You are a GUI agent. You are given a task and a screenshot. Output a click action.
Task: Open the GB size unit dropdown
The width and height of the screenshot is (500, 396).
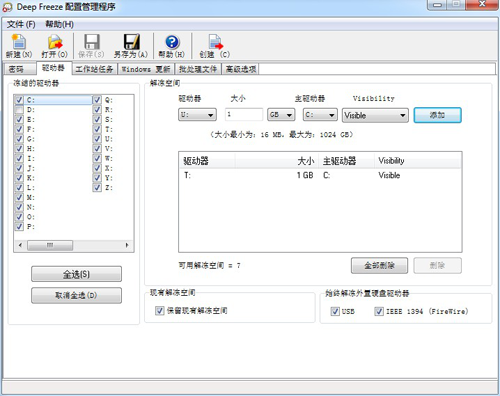281,115
